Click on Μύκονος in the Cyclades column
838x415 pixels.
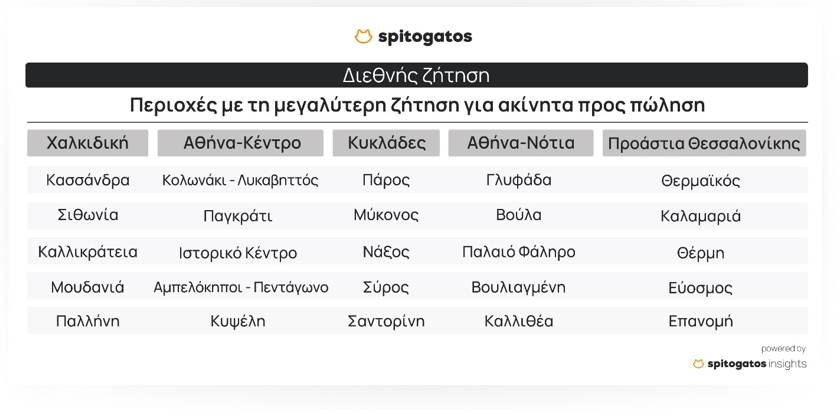tap(386, 215)
